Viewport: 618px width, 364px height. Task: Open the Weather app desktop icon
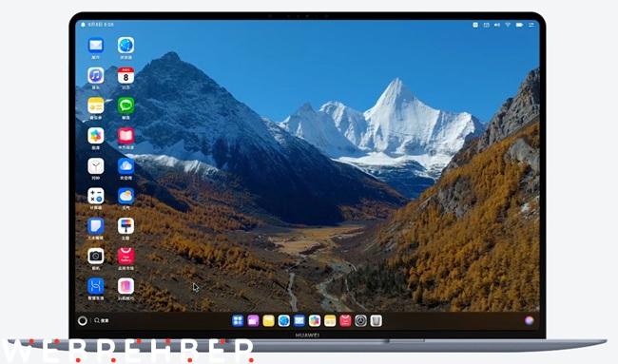coord(126,196)
